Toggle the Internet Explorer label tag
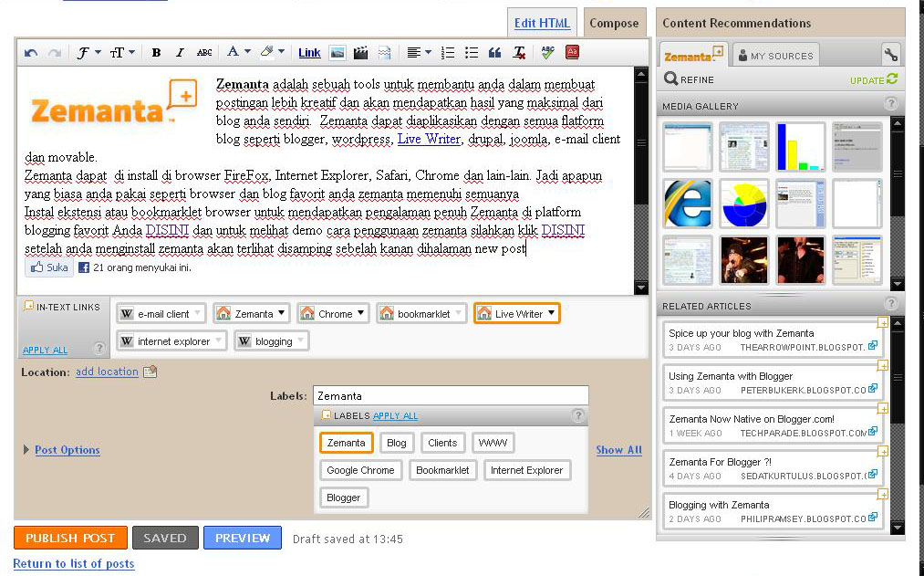This screenshot has width=924, height=576. point(527,470)
